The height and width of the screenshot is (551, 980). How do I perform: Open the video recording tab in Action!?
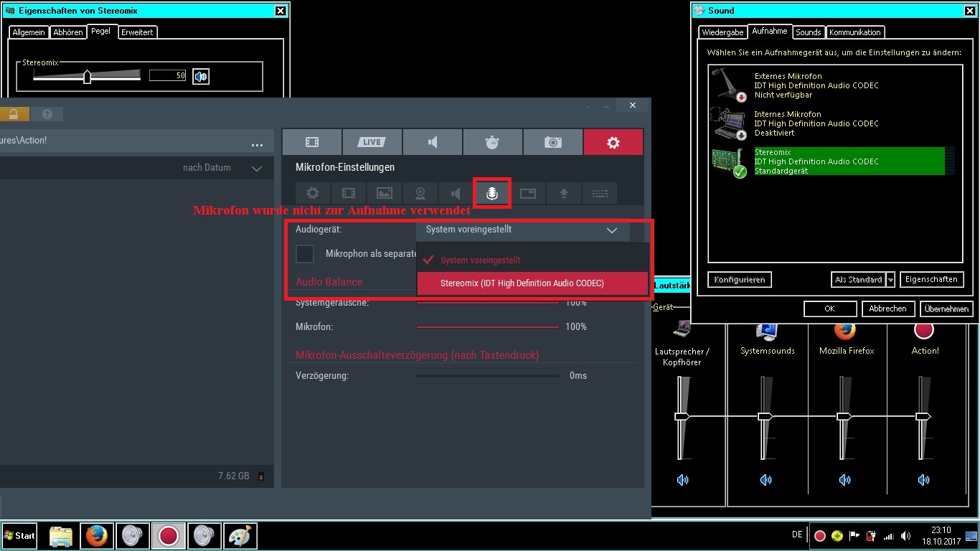[x=311, y=142]
